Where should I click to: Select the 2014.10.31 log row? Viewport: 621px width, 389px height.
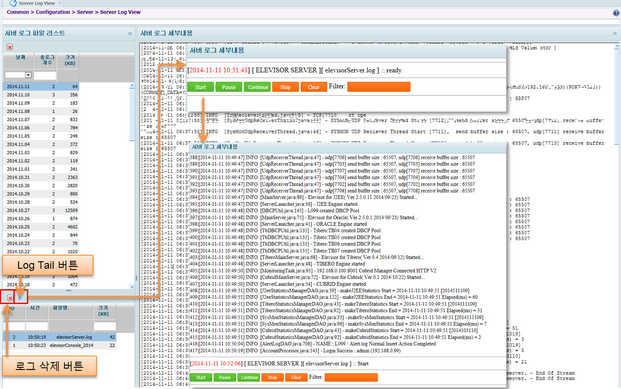(41, 177)
